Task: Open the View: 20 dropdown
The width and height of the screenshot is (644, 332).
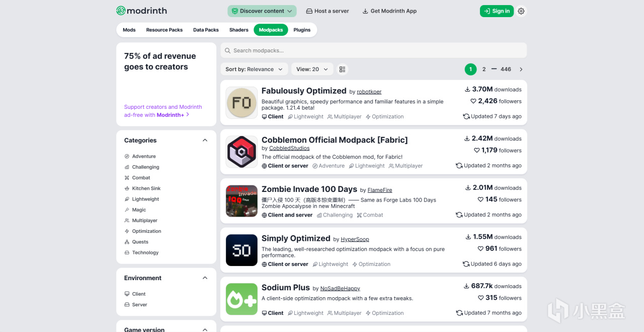Action: [x=312, y=69]
